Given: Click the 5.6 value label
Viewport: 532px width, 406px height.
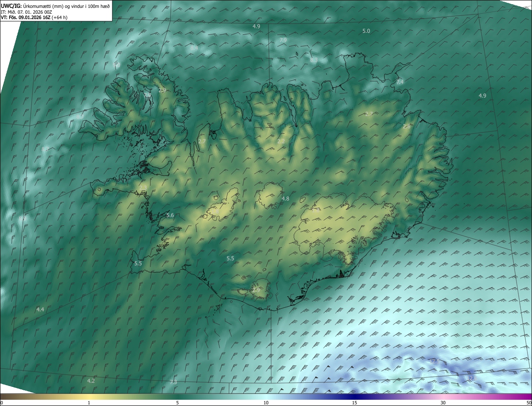Looking at the screenshot, I should point(170,215).
